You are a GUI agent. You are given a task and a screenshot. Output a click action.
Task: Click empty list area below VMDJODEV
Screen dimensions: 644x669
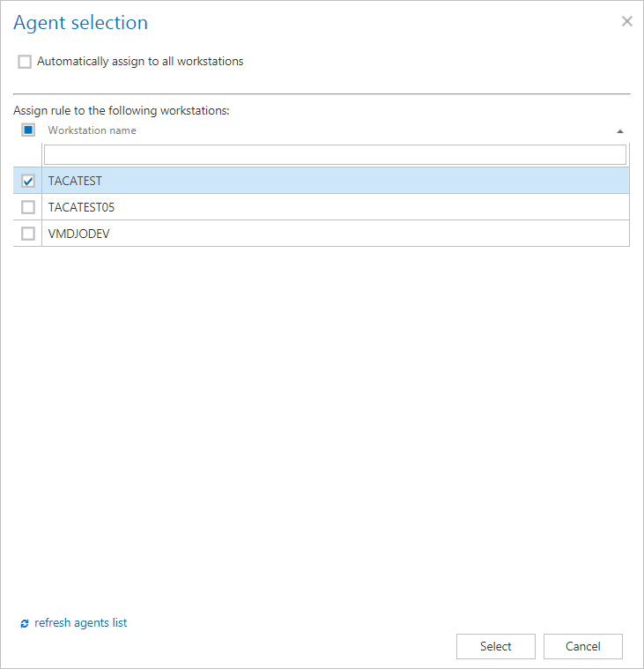tap(322, 397)
